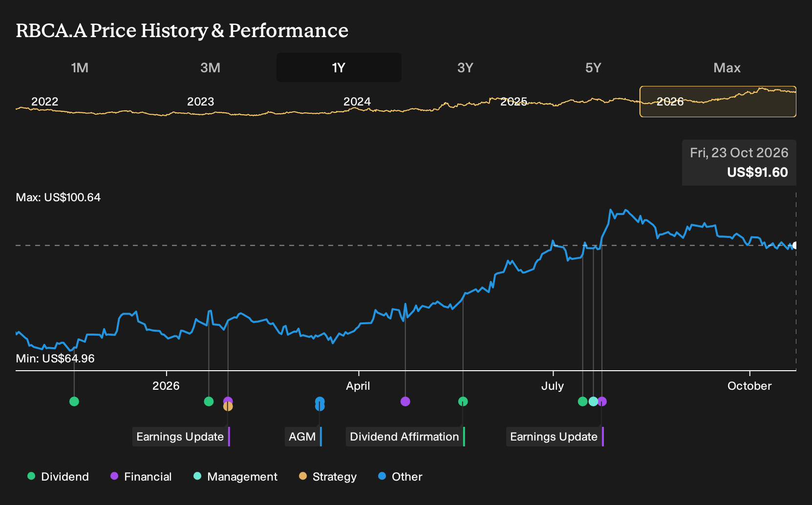Switch to the 3Y time range

click(465, 67)
